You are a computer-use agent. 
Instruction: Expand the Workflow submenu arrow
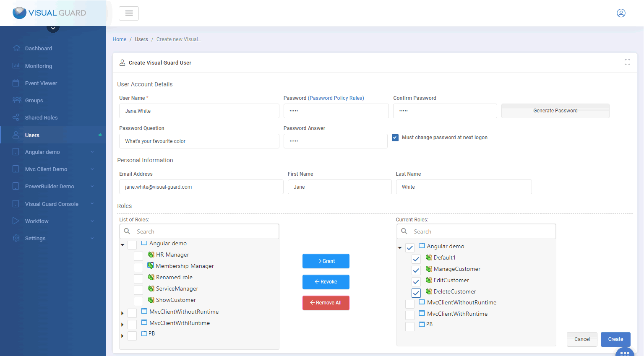[x=92, y=221]
